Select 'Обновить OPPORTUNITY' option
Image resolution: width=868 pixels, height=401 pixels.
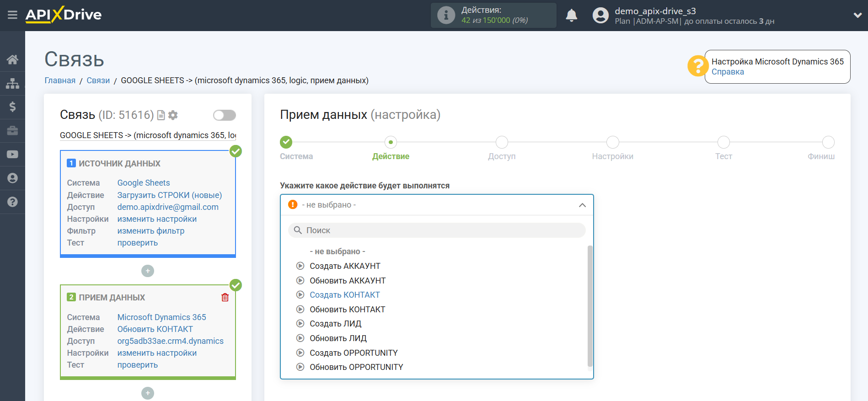pyautogui.click(x=356, y=367)
